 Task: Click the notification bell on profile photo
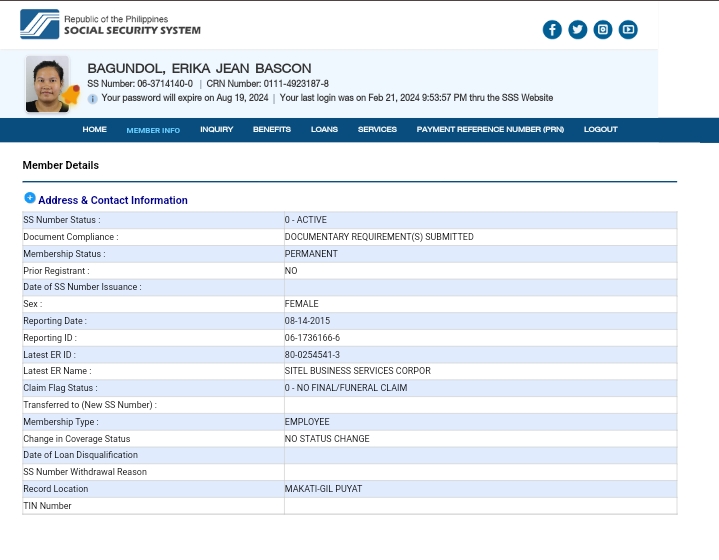pyautogui.click(x=72, y=95)
